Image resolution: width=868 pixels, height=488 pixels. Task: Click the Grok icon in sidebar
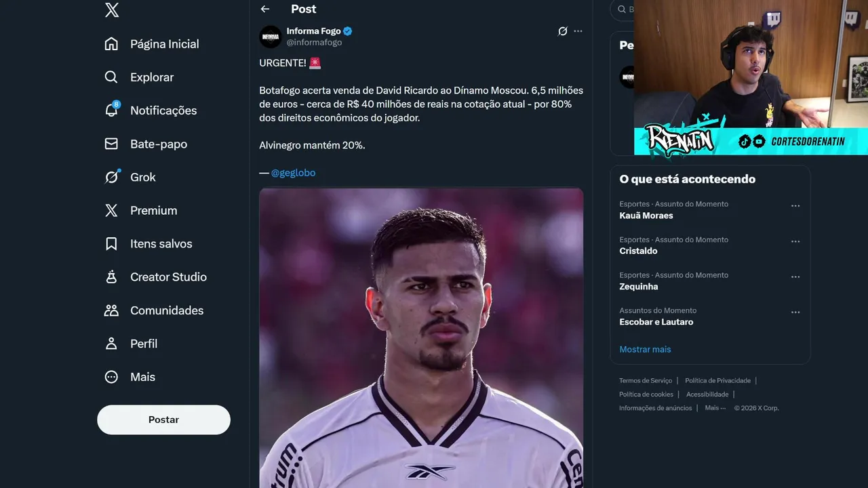point(112,177)
